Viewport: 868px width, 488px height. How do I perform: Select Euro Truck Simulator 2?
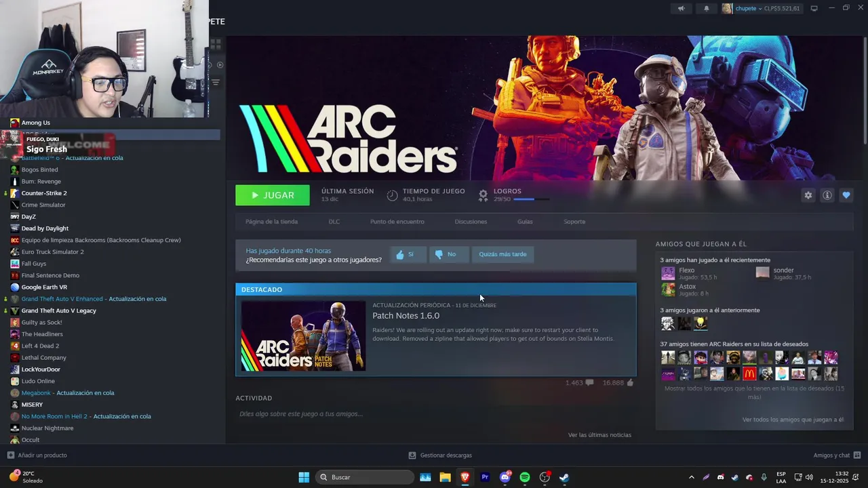click(52, 252)
